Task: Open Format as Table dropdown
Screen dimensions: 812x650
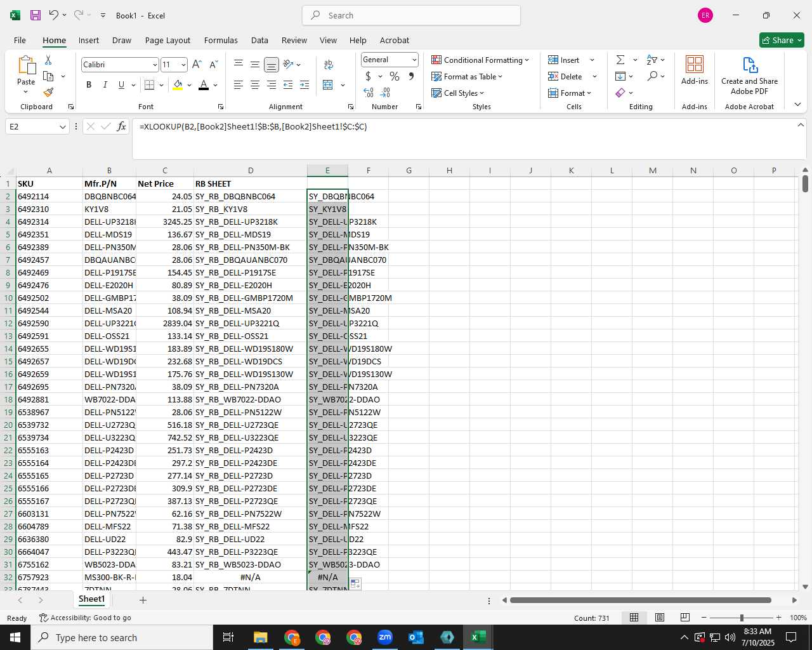Action: [x=467, y=76]
